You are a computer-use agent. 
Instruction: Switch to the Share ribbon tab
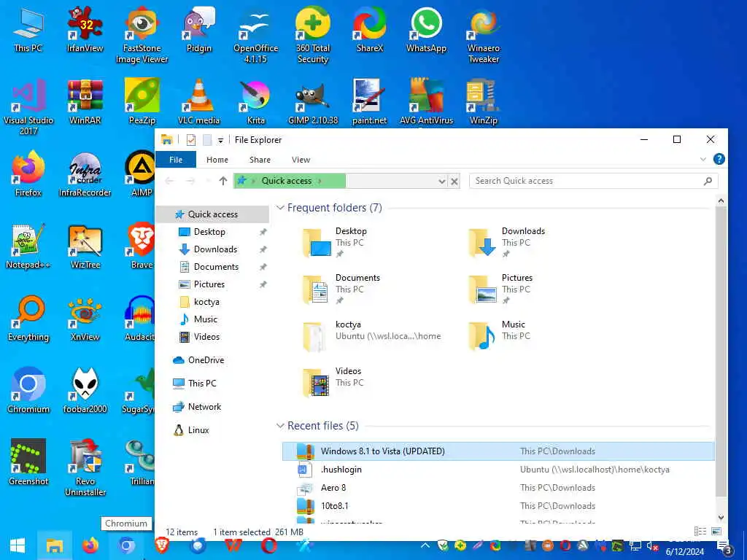tap(260, 160)
